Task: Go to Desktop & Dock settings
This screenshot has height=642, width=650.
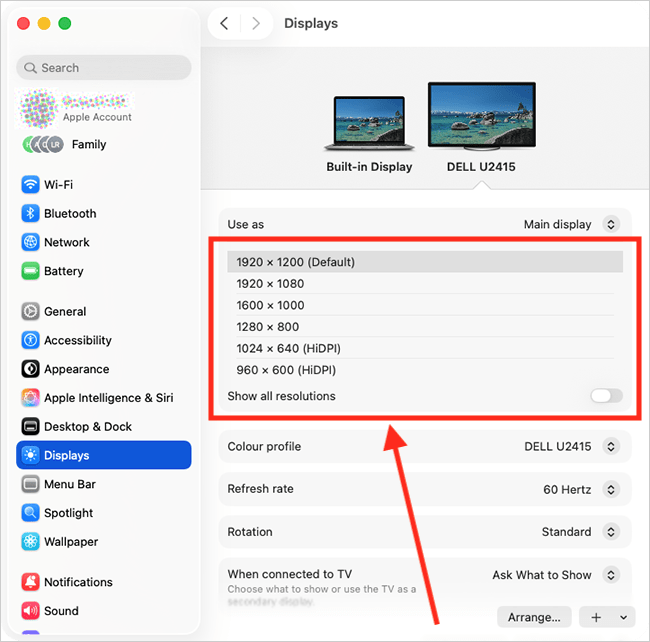Action: [88, 427]
